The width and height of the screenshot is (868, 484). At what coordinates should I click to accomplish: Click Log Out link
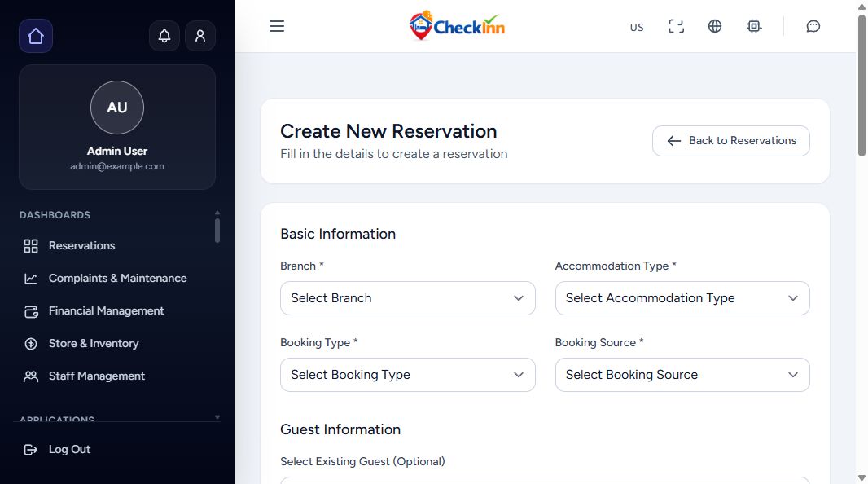[69, 449]
